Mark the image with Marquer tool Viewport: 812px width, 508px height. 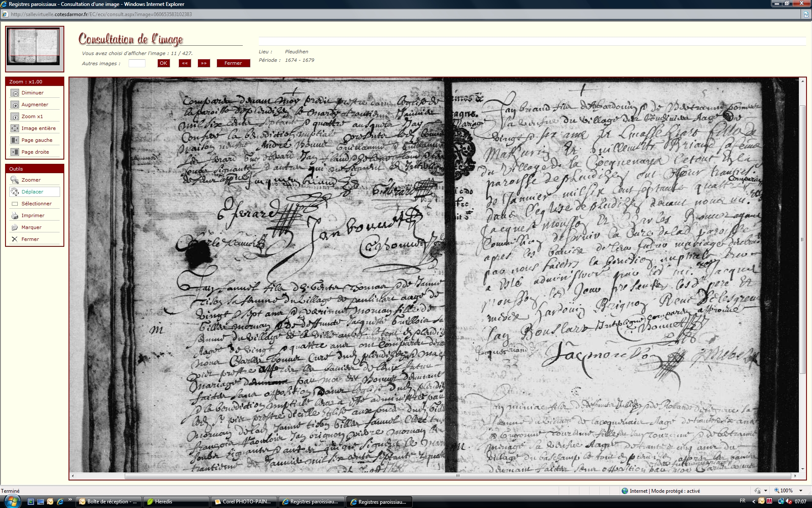click(15, 227)
